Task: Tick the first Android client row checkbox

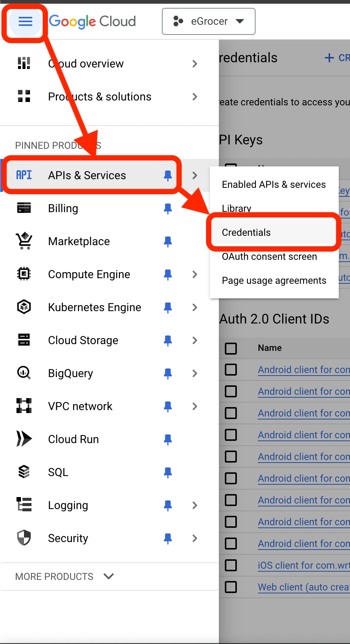Action: [x=231, y=370]
